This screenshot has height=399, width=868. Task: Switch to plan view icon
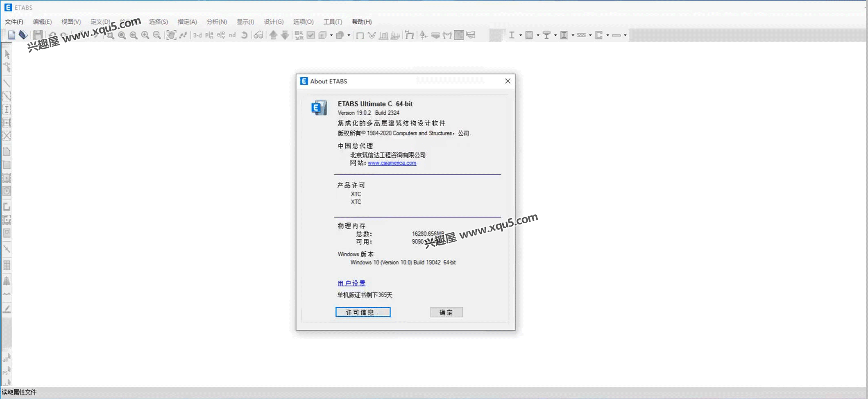point(209,35)
